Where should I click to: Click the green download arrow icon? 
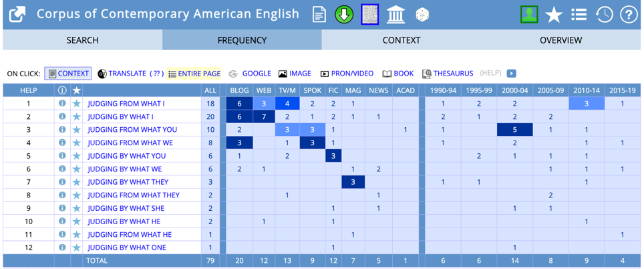[x=344, y=15]
